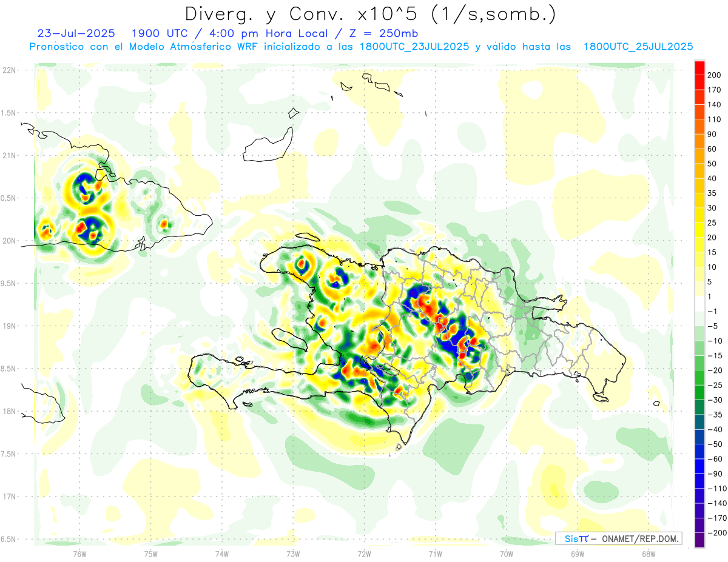
Task: Click the purple colorbar segment below -200
Action: click(x=699, y=540)
